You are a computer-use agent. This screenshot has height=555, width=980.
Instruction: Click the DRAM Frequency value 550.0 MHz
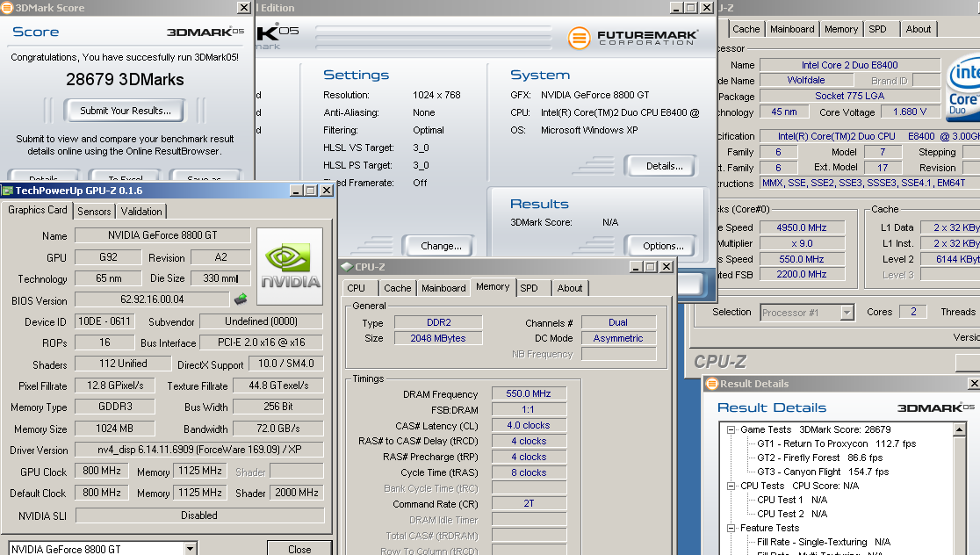click(529, 393)
